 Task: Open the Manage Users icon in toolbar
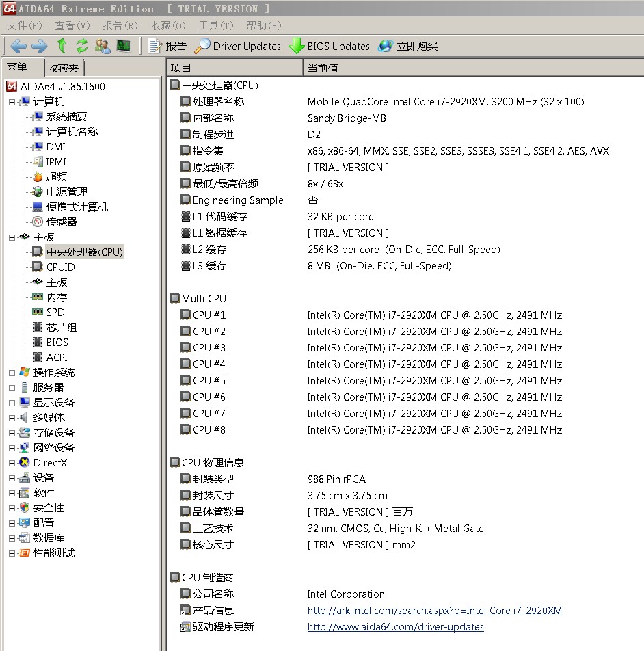(103, 46)
